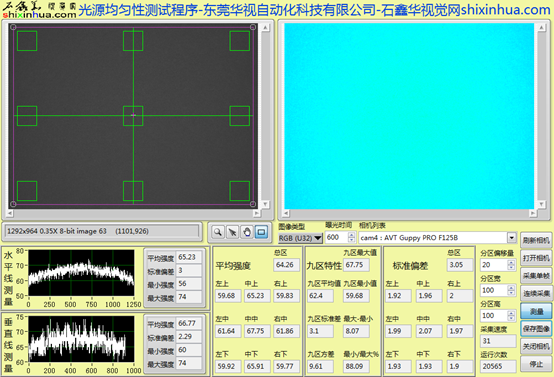The width and height of the screenshot is (554, 377).
Task: Click vertical line 平均强度 value 66.77
Action: [x=189, y=323]
